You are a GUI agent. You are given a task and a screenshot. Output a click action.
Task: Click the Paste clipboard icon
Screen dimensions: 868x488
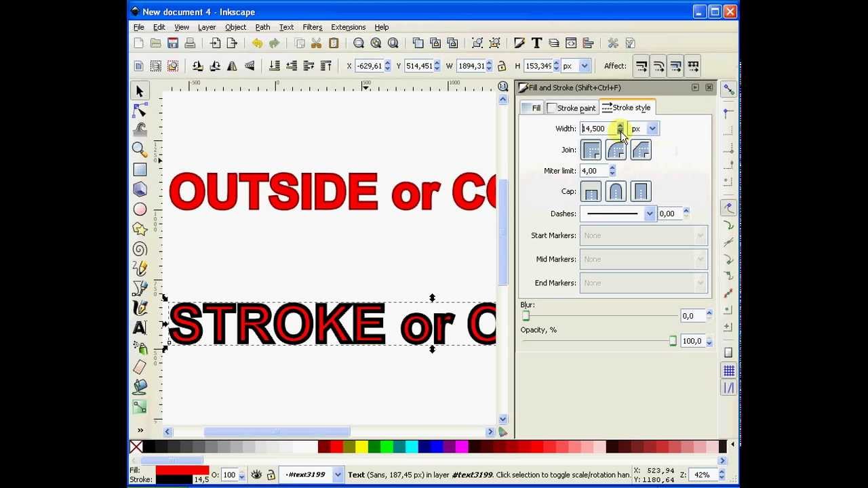point(333,43)
